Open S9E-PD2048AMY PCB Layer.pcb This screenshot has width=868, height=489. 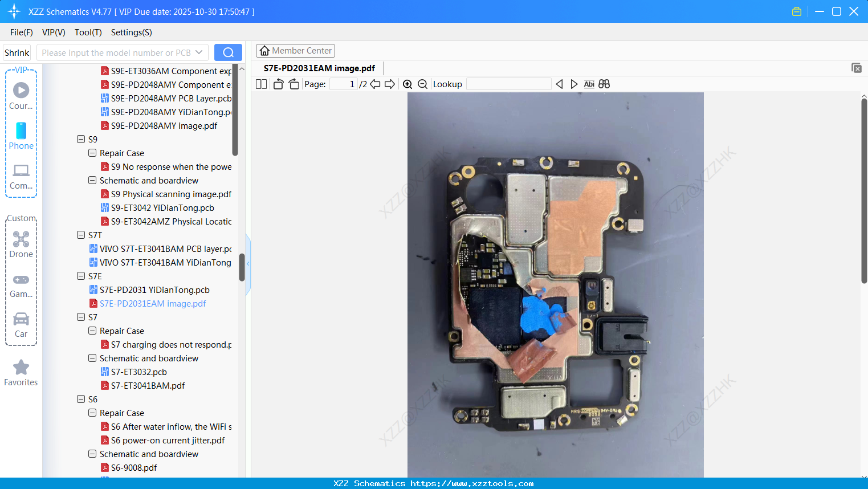(x=166, y=98)
